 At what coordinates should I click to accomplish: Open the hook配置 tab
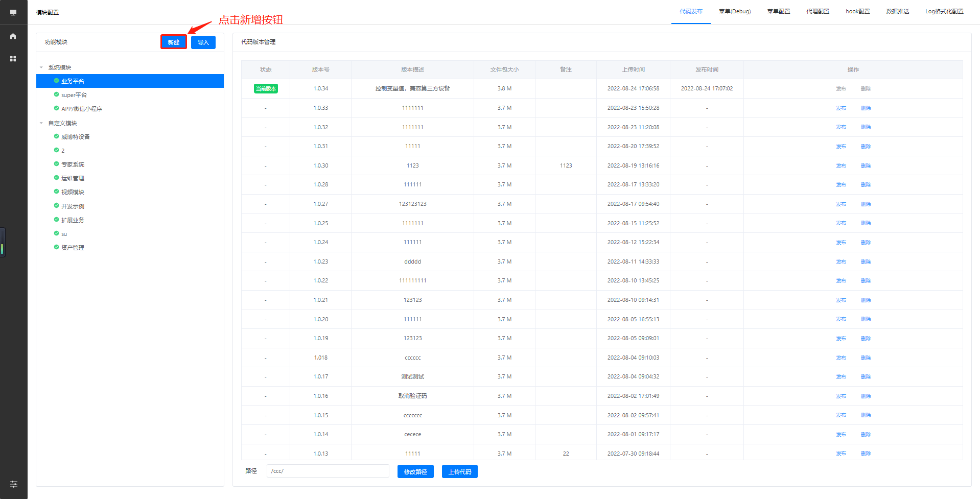click(x=857, y=11)
